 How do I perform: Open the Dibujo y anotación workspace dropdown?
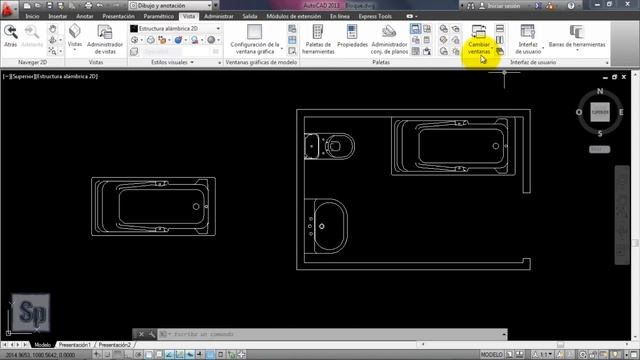pos(171,6)
